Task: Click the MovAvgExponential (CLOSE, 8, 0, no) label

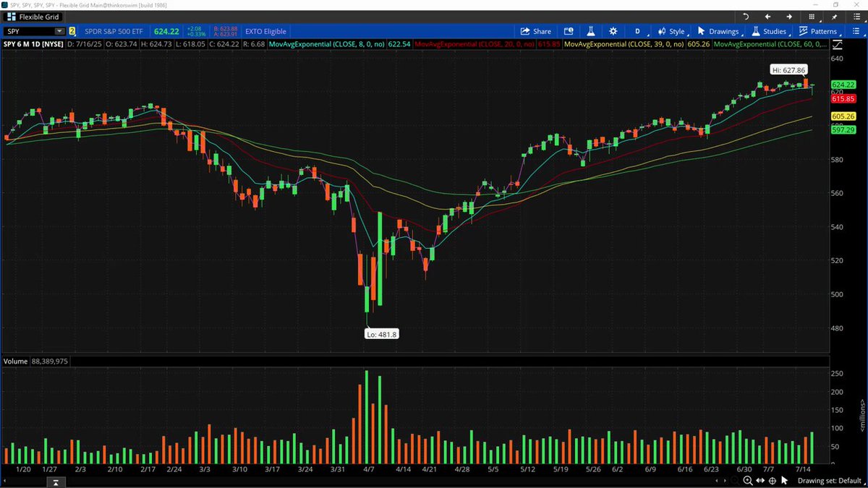Action: [325, 45]
